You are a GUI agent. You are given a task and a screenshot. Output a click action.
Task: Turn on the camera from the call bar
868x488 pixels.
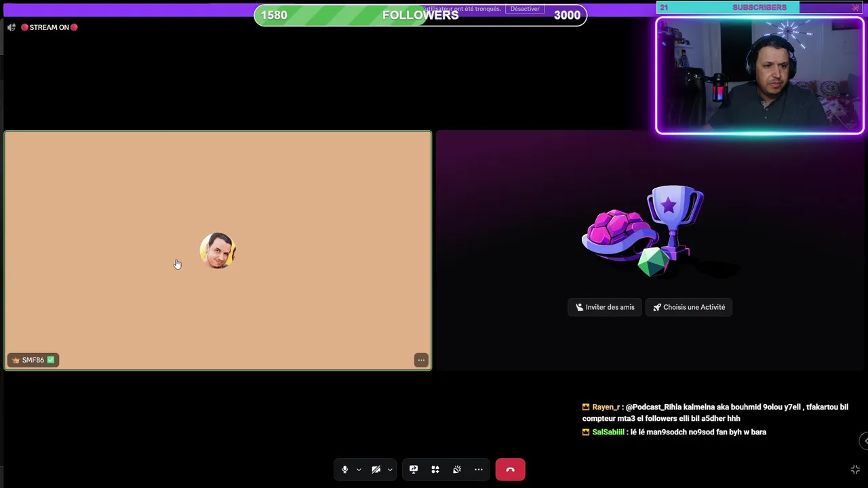[x=376, y=470]
